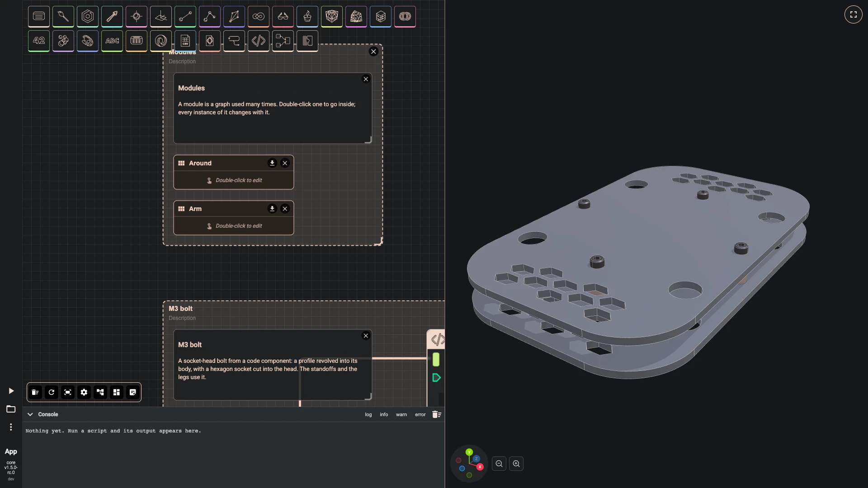Screen dimensions: 868x488
Task: Select the nested hexagon icon
Action: 88,17
